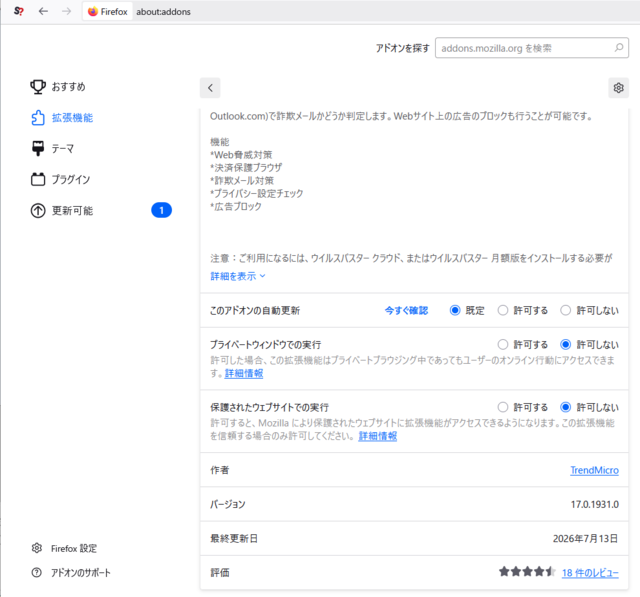Allow running in private windows
Viewport: 640px width, 597px height.
click(x=503, y=344)
